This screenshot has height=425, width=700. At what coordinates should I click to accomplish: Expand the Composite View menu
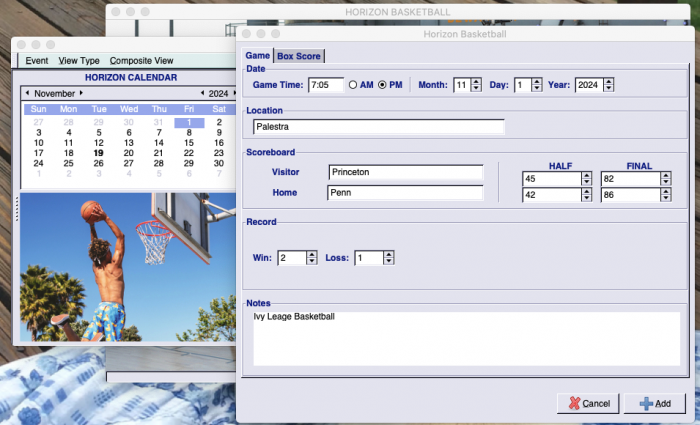coord(141,61)
